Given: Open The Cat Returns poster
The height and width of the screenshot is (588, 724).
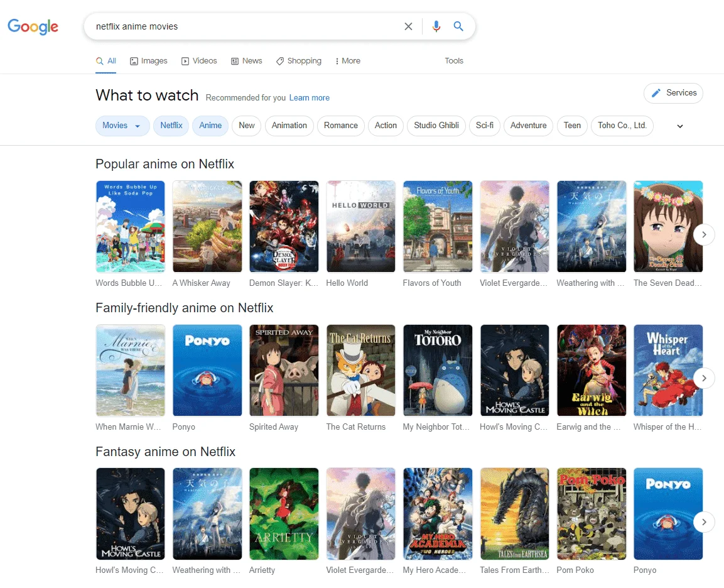Looking at the screenshot, I should [x=360, y=371].
